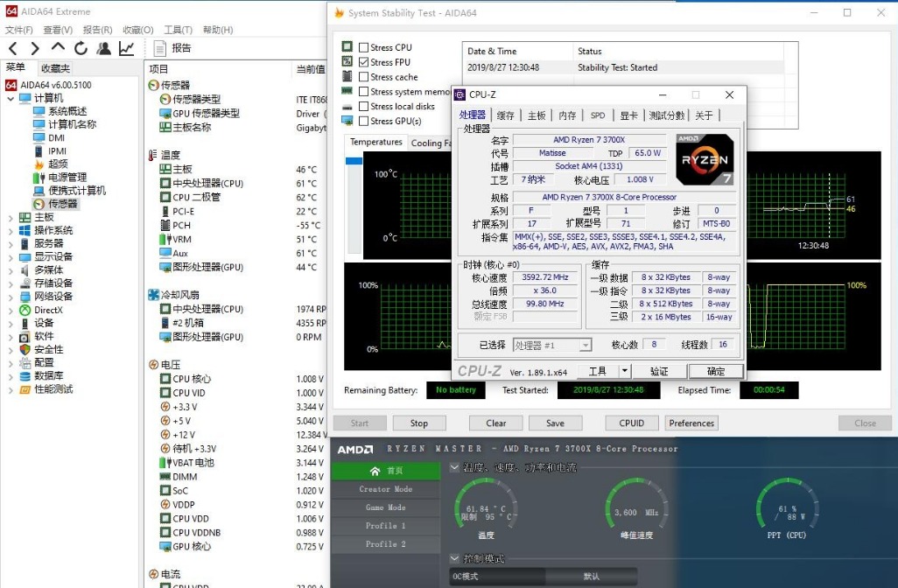Click the 冷却风扇 fan section icon
The width and height of the screenshot is (898, 588).
click(153, 295)
